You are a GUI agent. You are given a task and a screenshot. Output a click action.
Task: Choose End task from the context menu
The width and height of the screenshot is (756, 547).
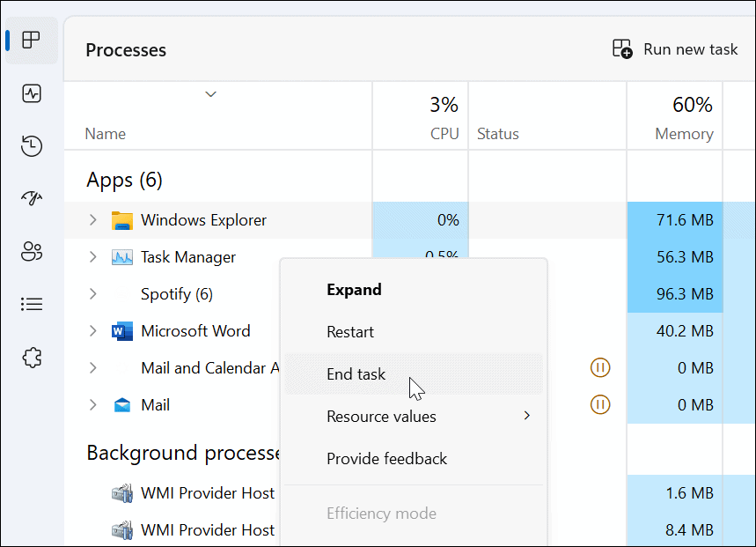click(356, 373)
